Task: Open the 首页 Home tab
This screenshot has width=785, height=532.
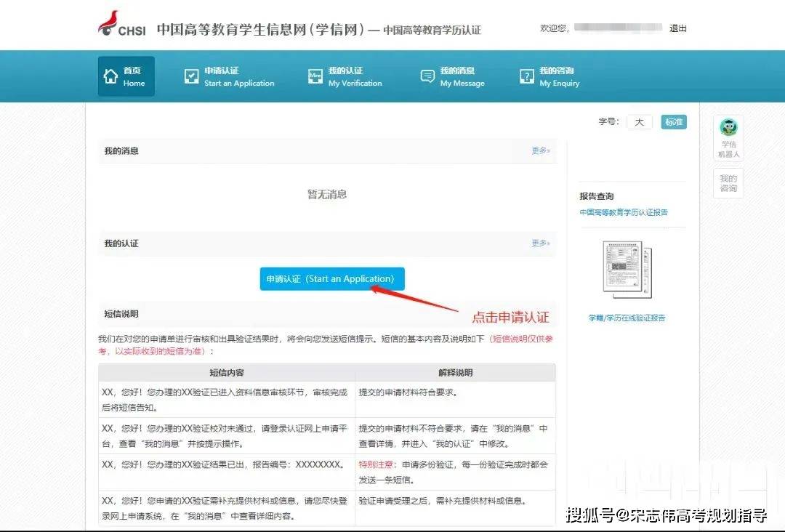Action: (126, 76)
